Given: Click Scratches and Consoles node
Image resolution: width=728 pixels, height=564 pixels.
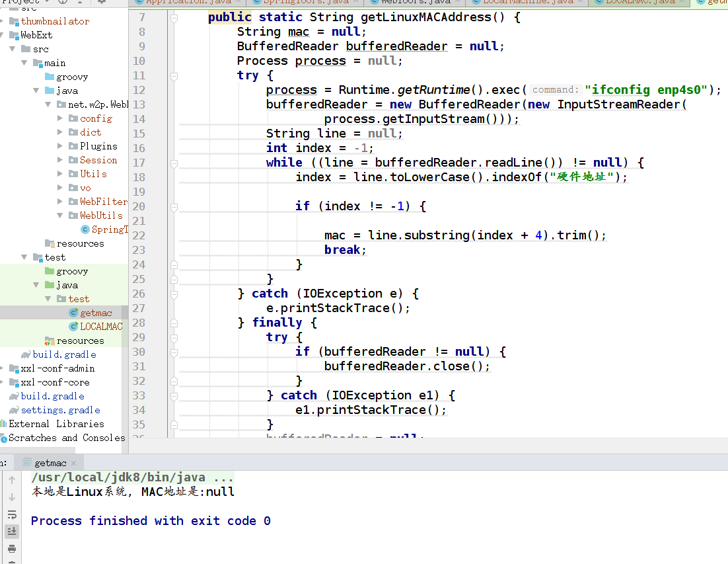Looking at the screenshot, I should pyautogui.click(x=67, y=438).
